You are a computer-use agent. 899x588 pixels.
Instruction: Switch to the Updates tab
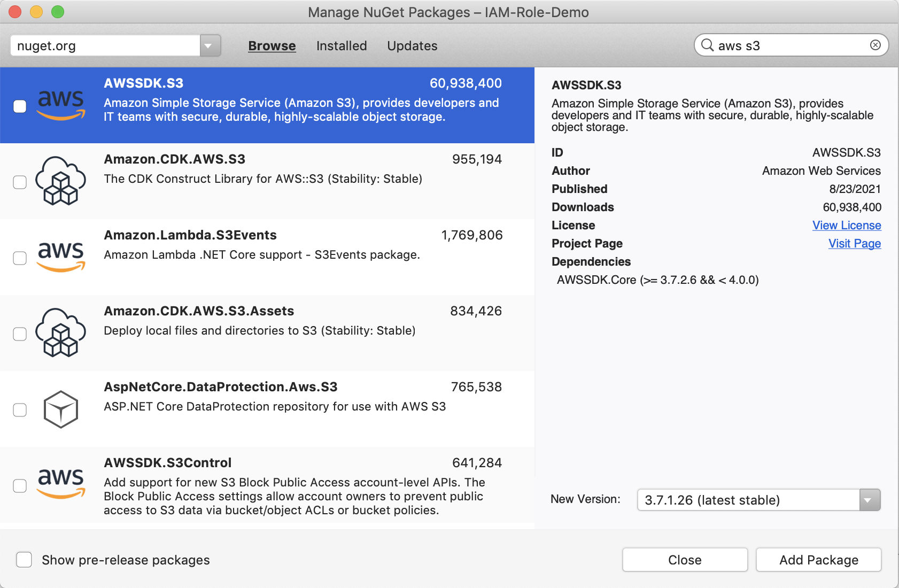point(412,46)
